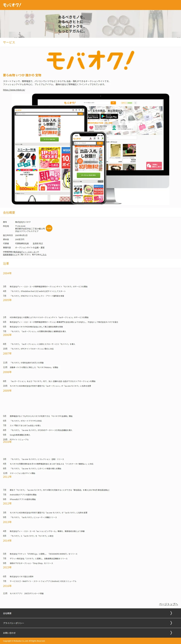This screenshot has height=644, width=181.
Task: Select the オークションサイトの企画・運営 business description
Action: (x=30, y=248)
